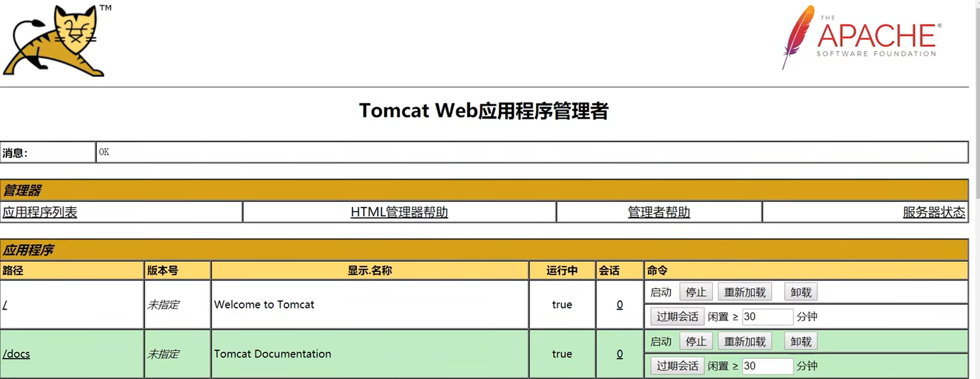Open the HTML管理器帮助 link
980x379 pixels.
point(399,212)
